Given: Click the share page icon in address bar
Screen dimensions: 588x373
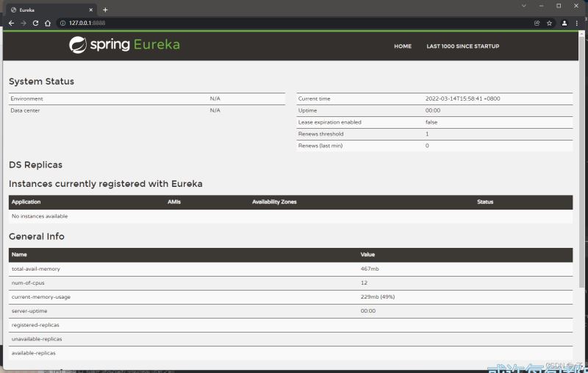Looking at the screenshot, I should coord(537,23).
